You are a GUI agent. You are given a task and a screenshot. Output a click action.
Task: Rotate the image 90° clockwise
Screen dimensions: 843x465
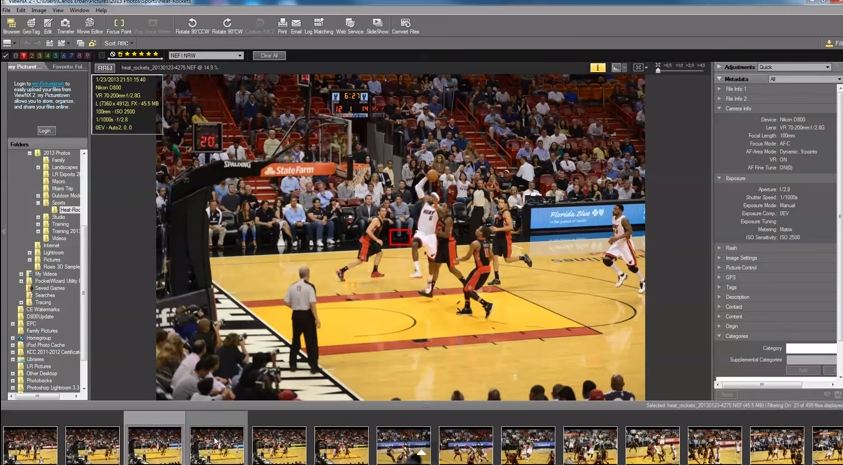click(227, 25)
